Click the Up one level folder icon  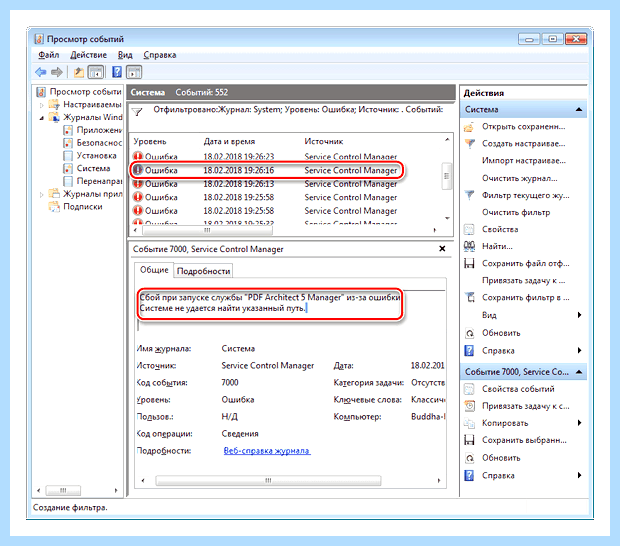(x=79, y=72)
